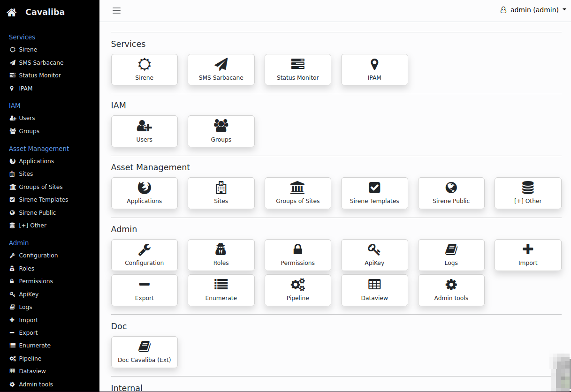Image resolution: width=571 pixels, height=392 pixels.
Task: Open the Dataview table tile
Action: [374, 290]
